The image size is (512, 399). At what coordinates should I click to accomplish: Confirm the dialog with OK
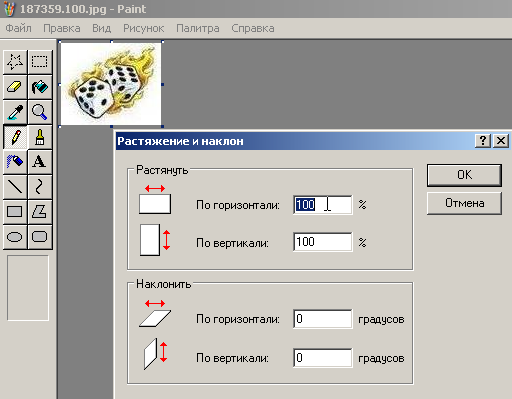click(464, 175)
